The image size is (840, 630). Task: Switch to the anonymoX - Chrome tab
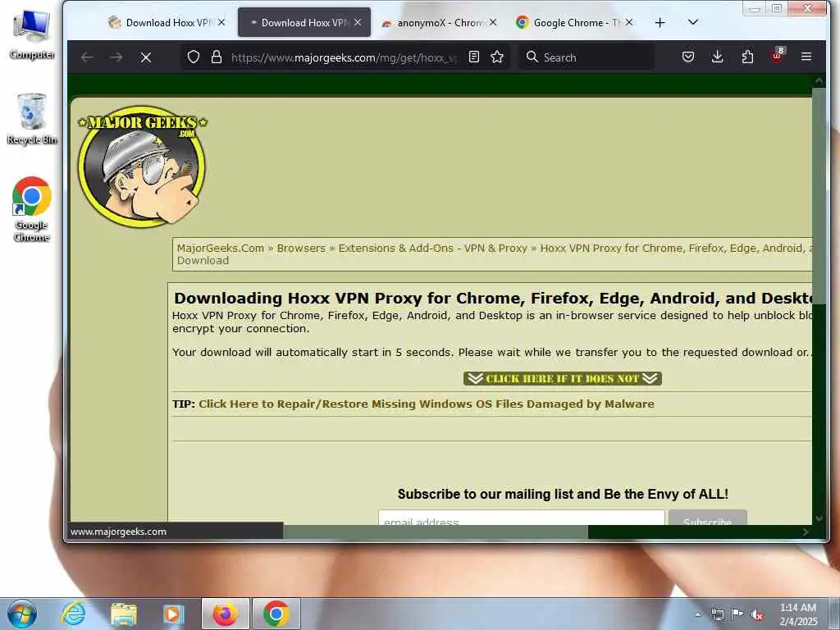click(x=440, y=22)
